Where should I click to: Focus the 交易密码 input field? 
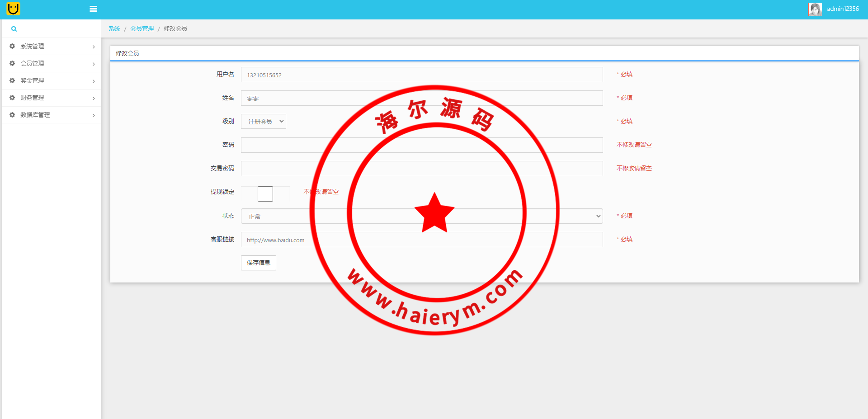click(421, 169)
